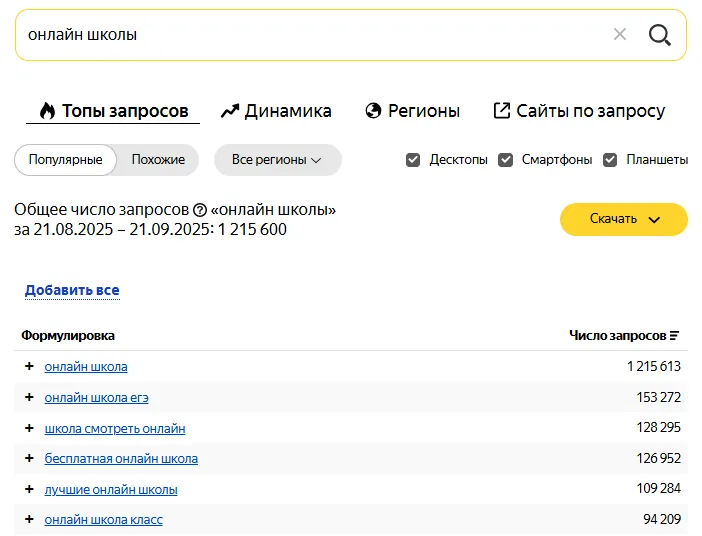
Task: Click the magnifying glass search icon
Action: (x=660, y=35)
